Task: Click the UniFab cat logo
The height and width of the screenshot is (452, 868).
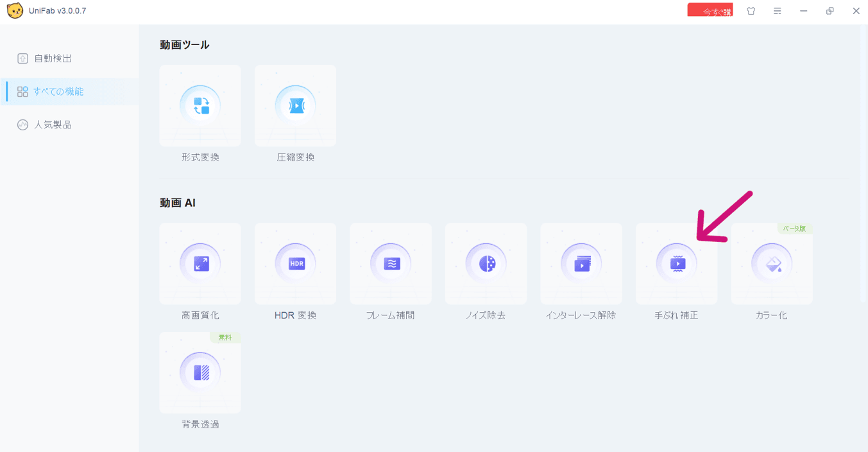Action: point(15,11)
